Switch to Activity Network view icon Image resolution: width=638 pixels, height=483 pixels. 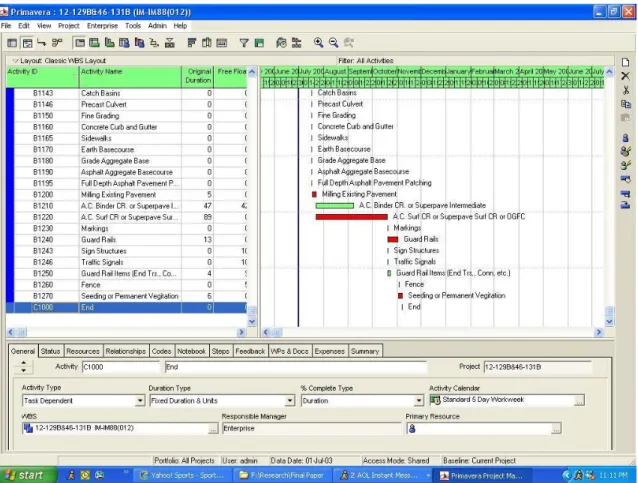click(x=57, y=43)
